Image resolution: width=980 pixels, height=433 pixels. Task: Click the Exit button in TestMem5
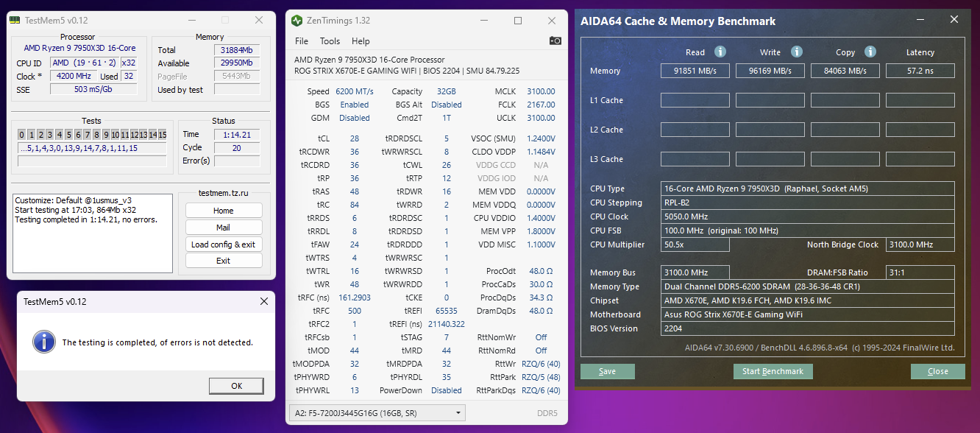coord(224,261)
